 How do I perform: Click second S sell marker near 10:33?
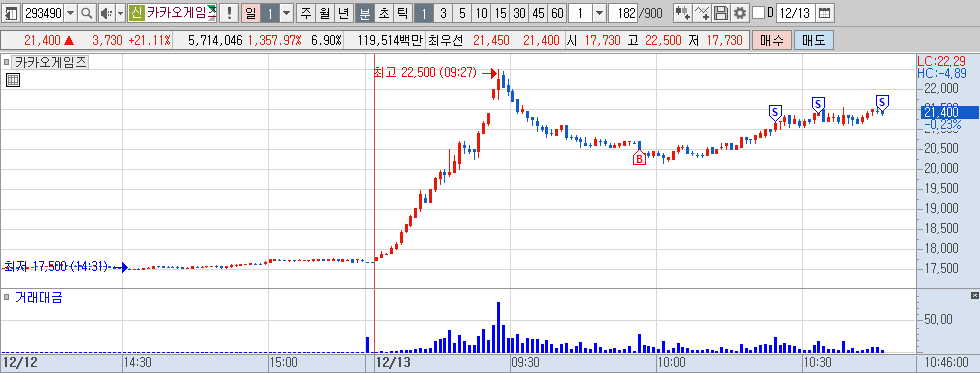click(x=818, y=104)
